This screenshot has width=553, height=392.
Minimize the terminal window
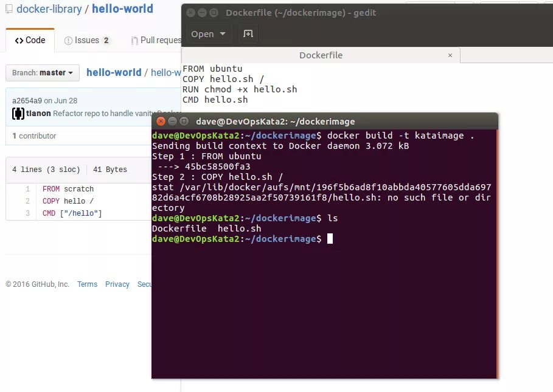172,122
